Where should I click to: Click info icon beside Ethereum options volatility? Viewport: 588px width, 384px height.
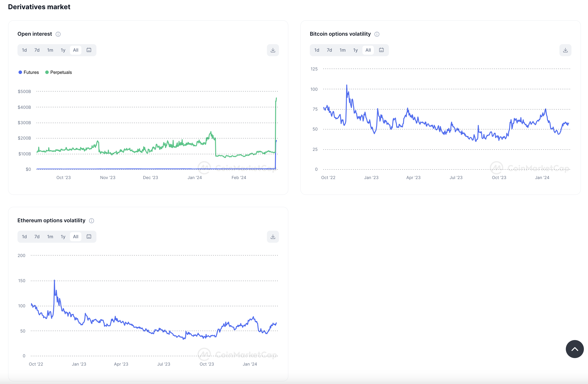[91, 221]
